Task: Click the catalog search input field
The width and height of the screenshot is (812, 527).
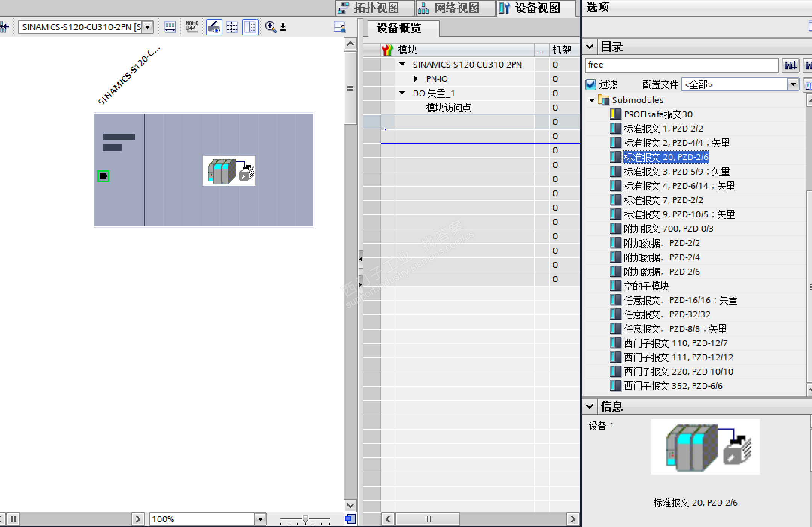Action: point(681,65)
